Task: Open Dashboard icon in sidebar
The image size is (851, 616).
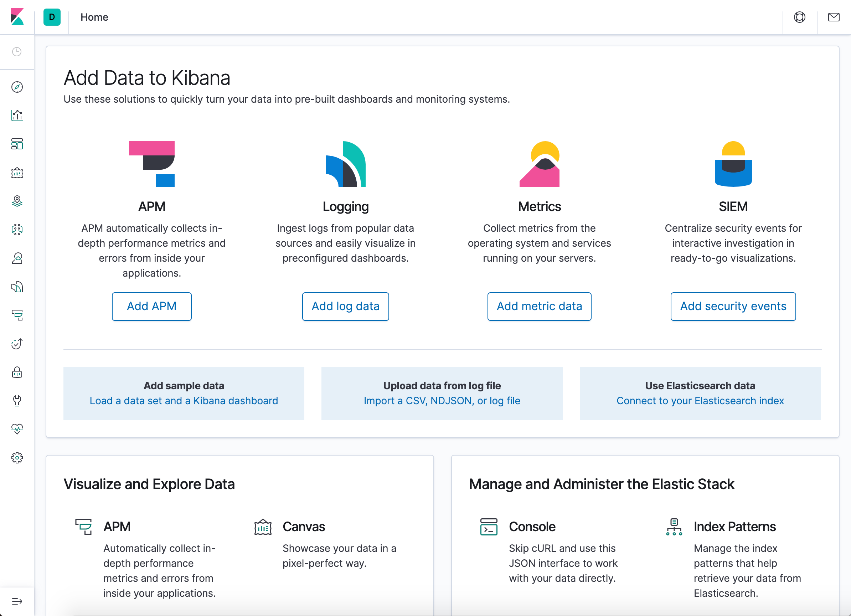Action: pyautogui.click(x=17, y=144)
